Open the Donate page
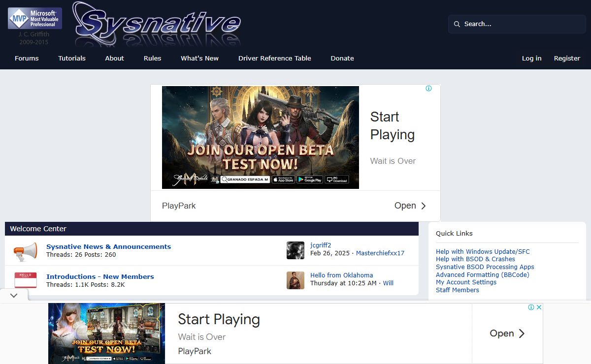 pos(342,58)
